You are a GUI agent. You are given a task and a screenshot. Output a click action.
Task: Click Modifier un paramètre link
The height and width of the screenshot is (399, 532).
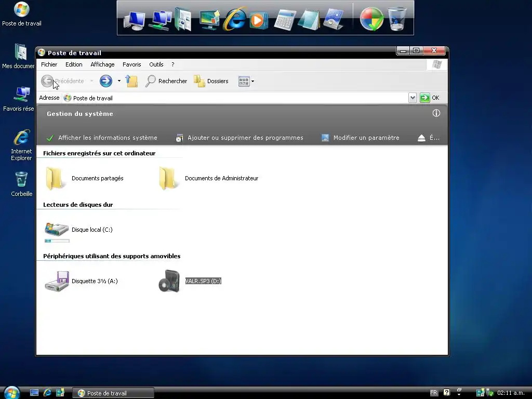click(361, 138)
